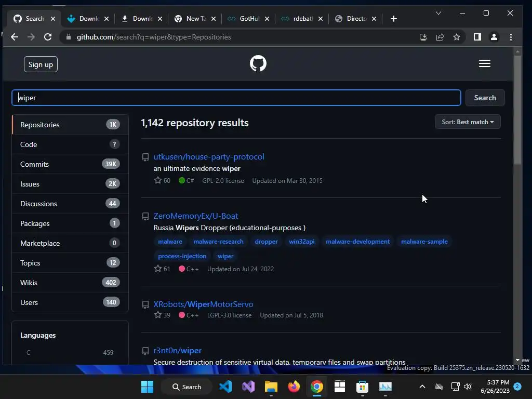Click the dropper topic tag

coord(267,242)
